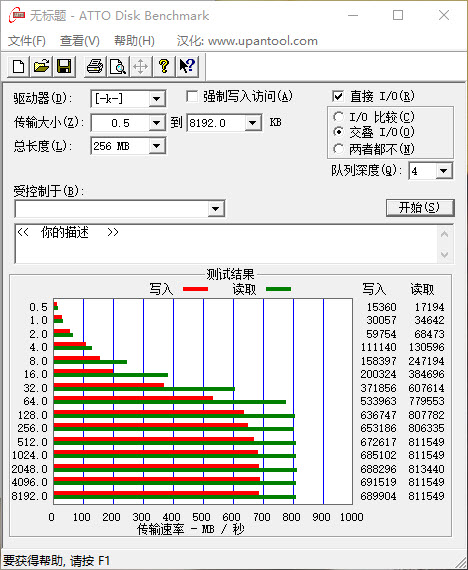Open the 总长度 256 MB dropdown

156,146
